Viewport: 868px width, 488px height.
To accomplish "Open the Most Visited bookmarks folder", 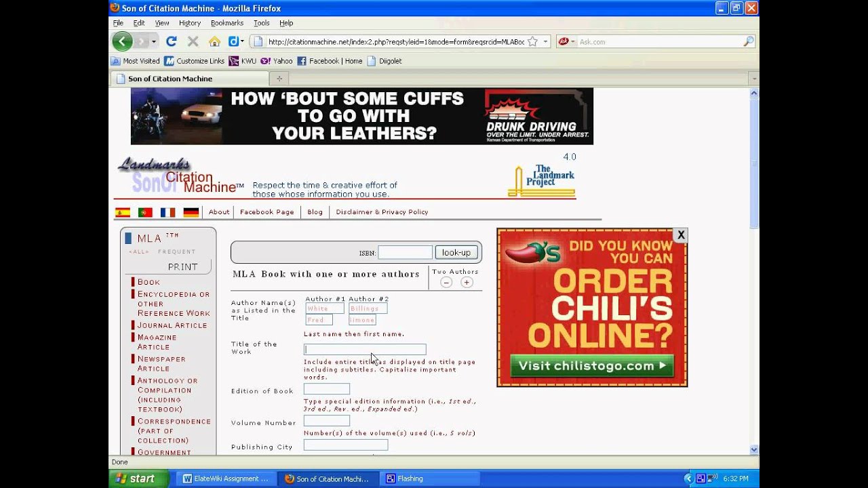I will pos(136,61).
